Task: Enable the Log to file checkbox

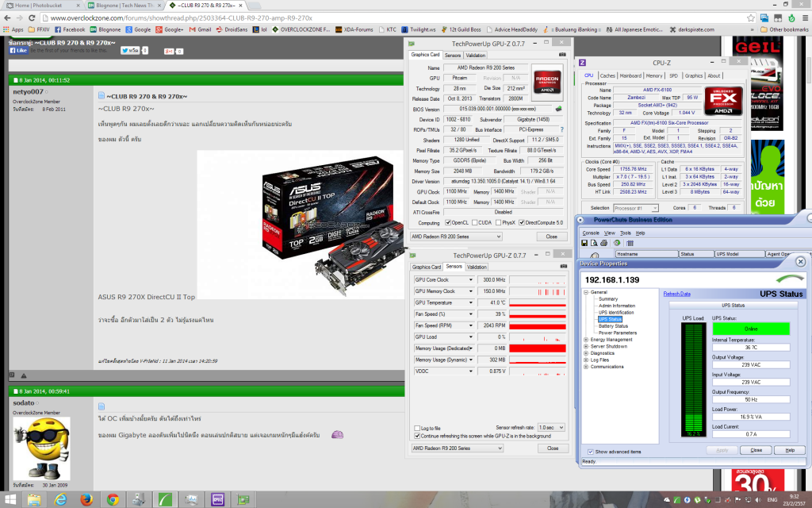Action: pyautogui.click(x=417, y=428)
